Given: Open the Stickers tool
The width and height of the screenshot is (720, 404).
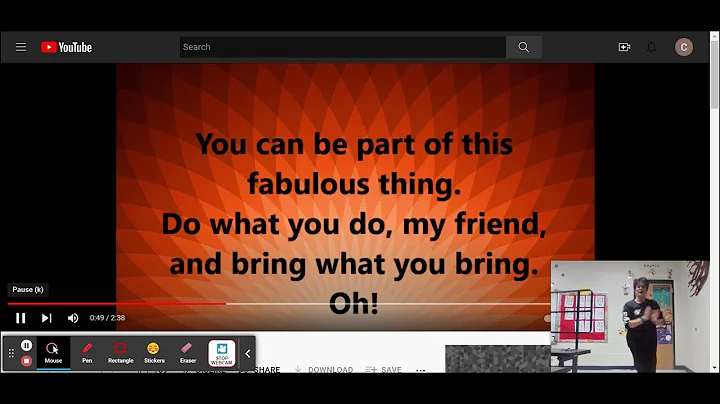Looking at the screenshot, I should pyautogui.click(x=154, y=353).
